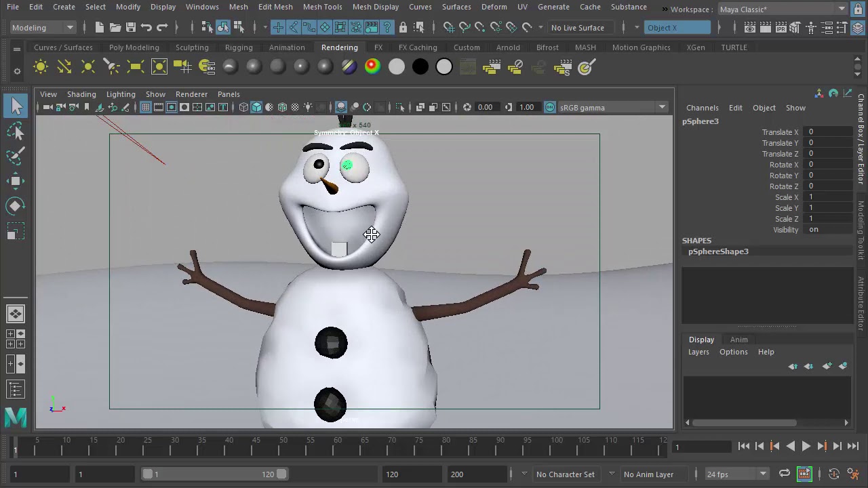Open the layer editor Options menu
The height and width of the screenshot is (488, 868).
[733, 352]
